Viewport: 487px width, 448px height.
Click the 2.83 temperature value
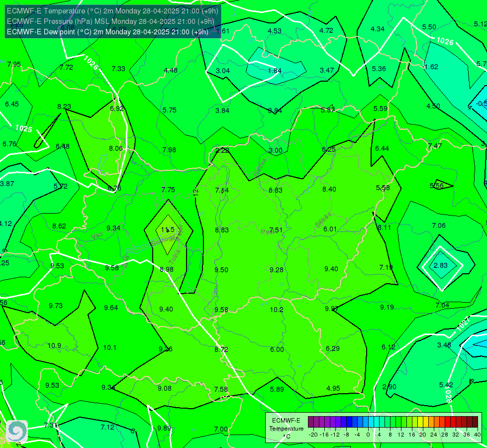pos(440,265)
